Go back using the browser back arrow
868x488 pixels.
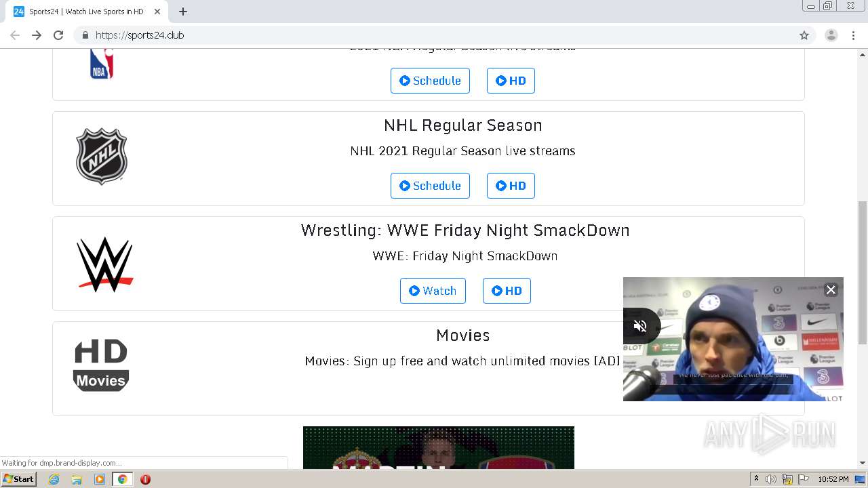[x=15, y=35]
